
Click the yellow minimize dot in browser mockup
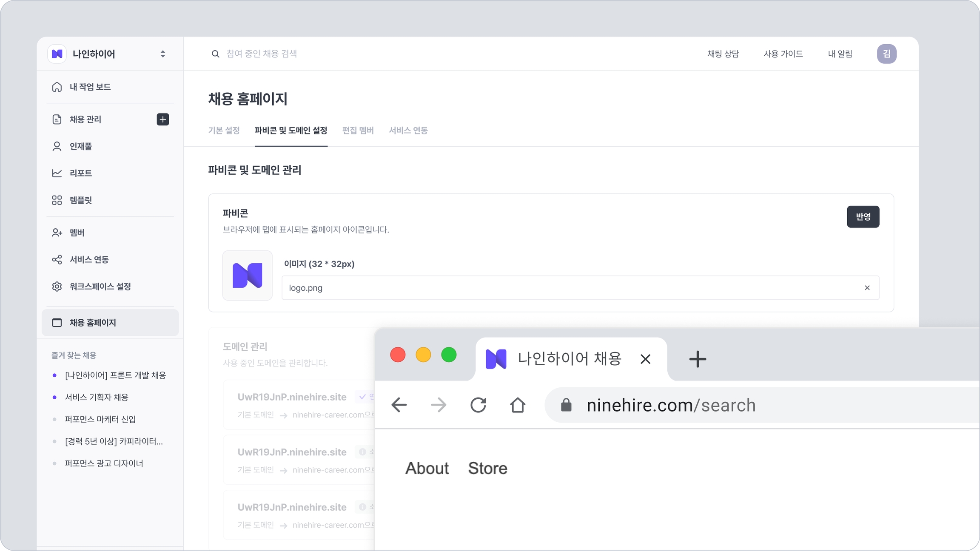(423, 355)
